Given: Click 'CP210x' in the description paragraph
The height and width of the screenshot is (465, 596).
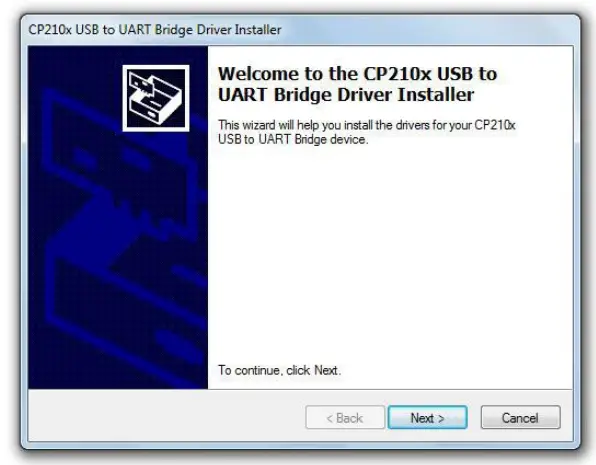Looking at the screenshot, I should (x=495, y=125).
